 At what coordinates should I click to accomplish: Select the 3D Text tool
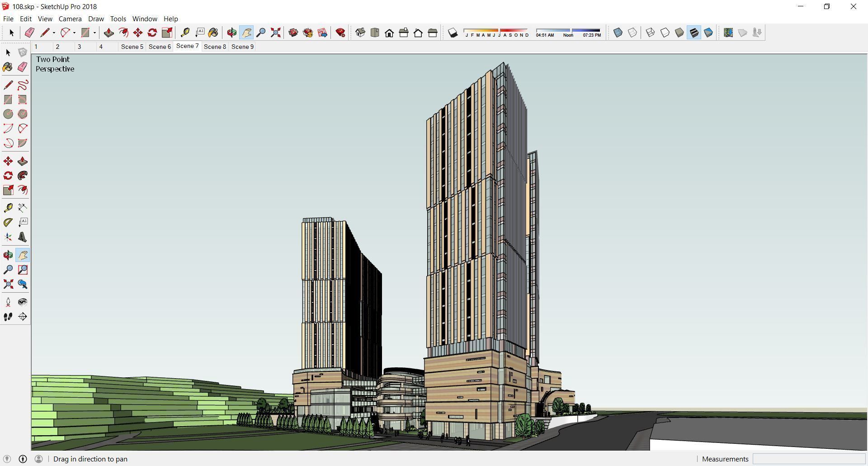tap(23, 237)
